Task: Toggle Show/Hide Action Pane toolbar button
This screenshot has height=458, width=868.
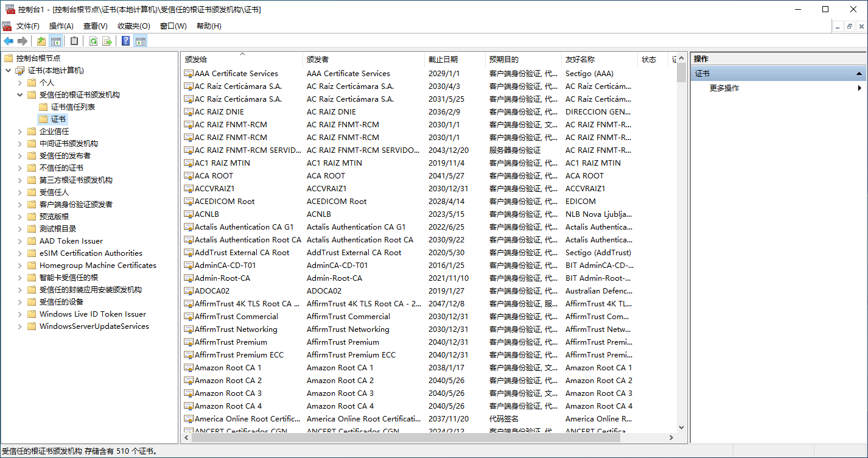Action: pyautogui.click(x=141, y=41)
